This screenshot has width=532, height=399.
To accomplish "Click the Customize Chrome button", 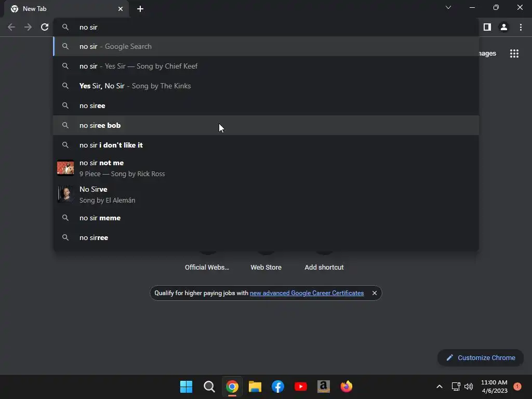I will [x=481, y=357].
